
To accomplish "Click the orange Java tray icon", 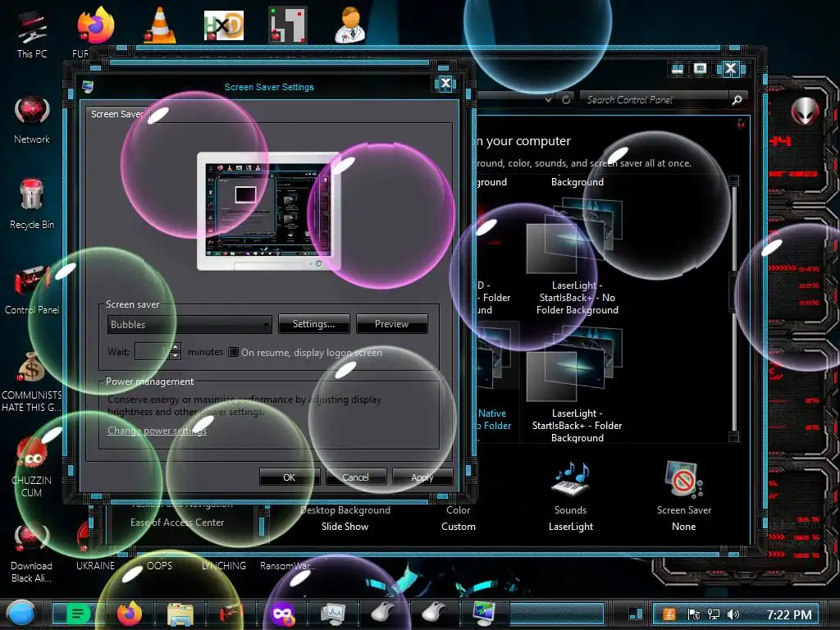I will (x=669, y=614).
